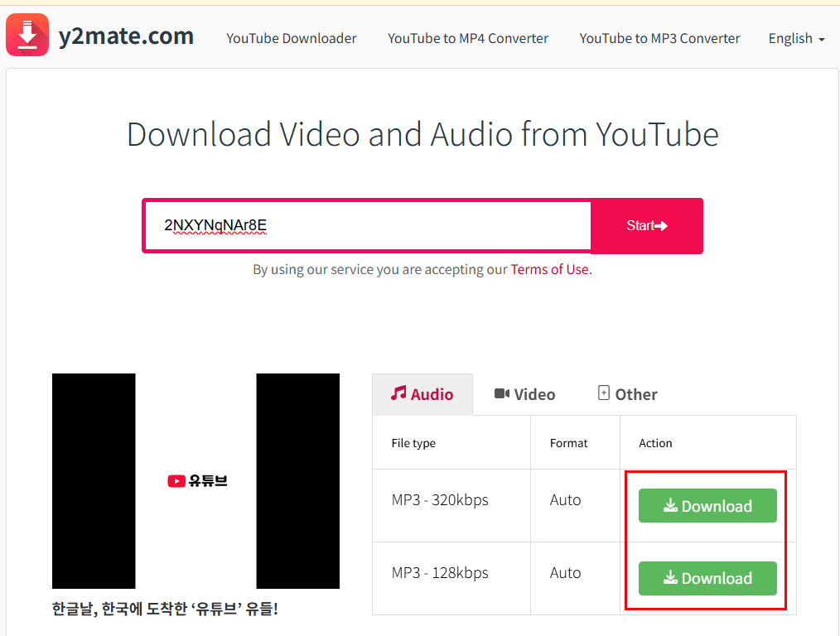
Task: Click the y2mate red download logo icon
Action: click(27, 35)
